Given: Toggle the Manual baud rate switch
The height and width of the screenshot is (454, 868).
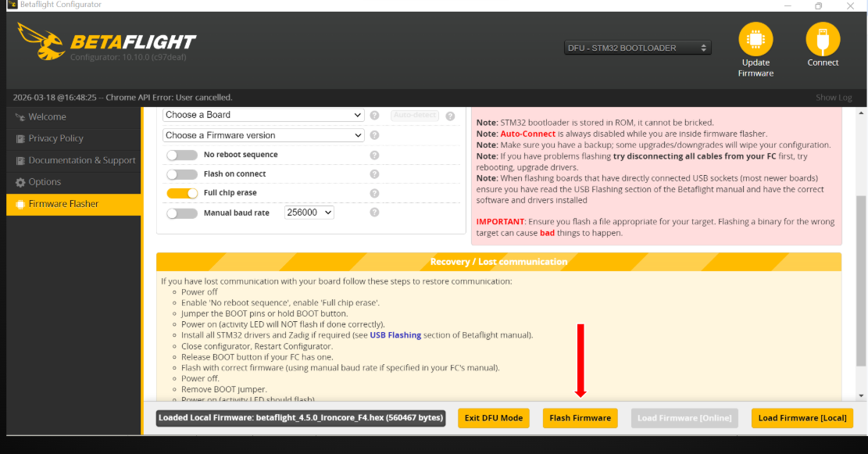Looking at the screenshot, I should coord(181,213).
